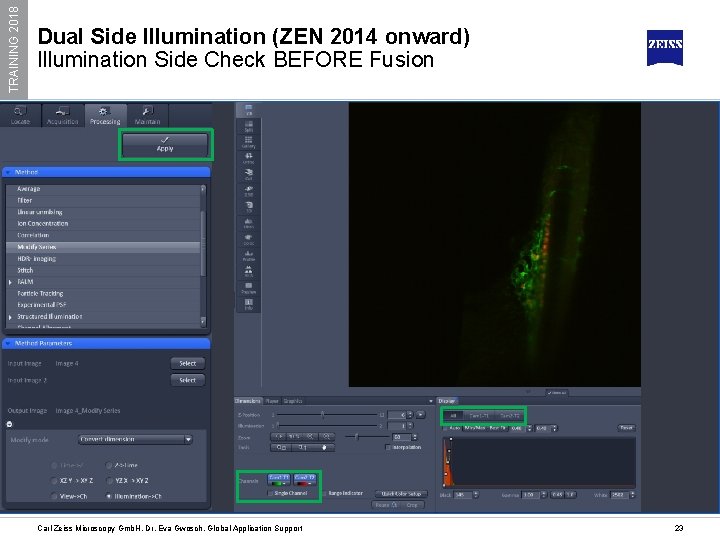
Task: Select the zoom rectangle tool in Tools row
Action: pos(281,447)
